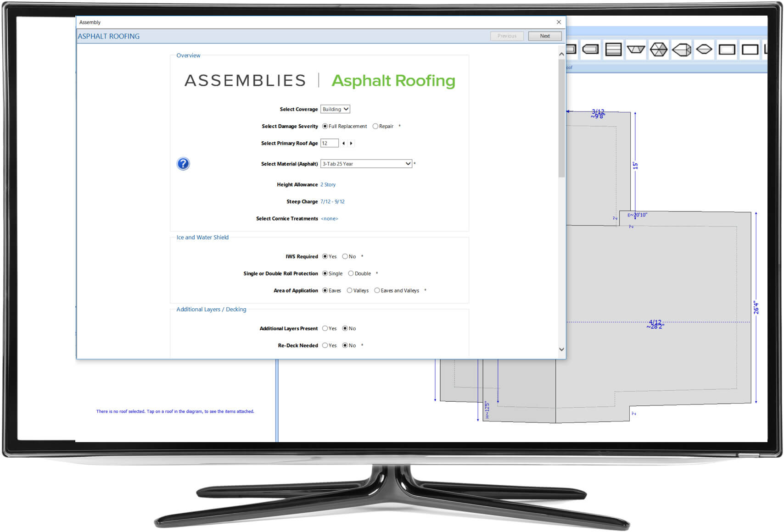Close the Assembly dialog
Viewport: 784px width, 532px height.
pos(559,22)
